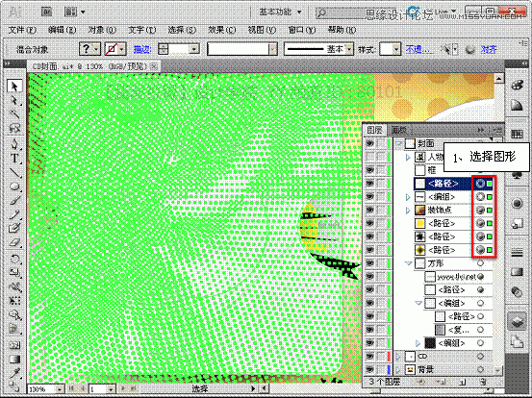
Task: Hide the 背景 layer
Action: [369, 369]
